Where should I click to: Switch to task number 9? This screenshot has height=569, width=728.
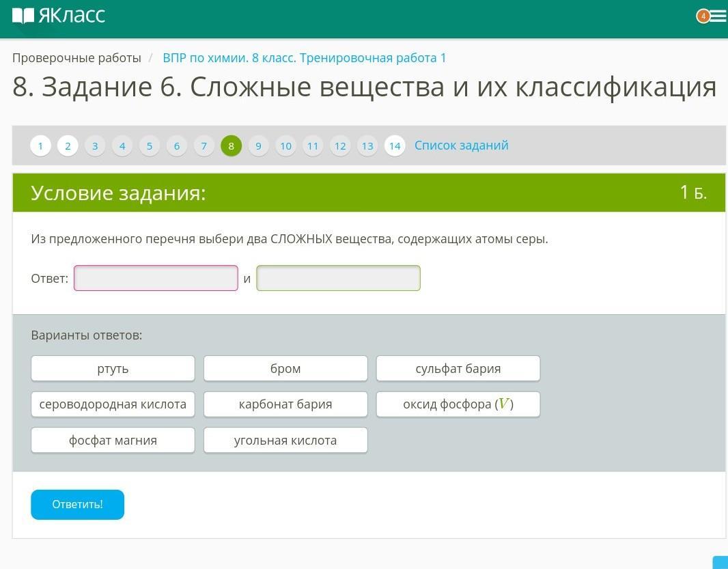(258, 145)
